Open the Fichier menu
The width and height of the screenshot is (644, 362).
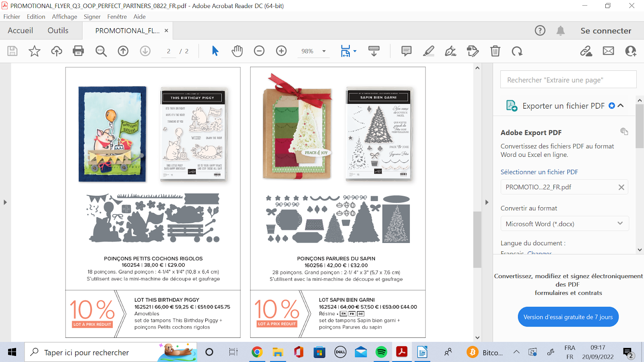12,16
